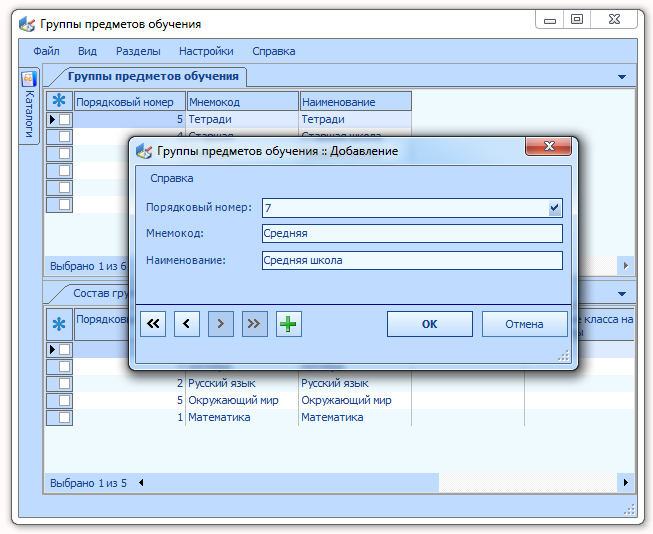Image resolution: width=653 pixels, height=534 pixels.
Task: Expand the Состав группы panel arrow
Action: (622, 294)
